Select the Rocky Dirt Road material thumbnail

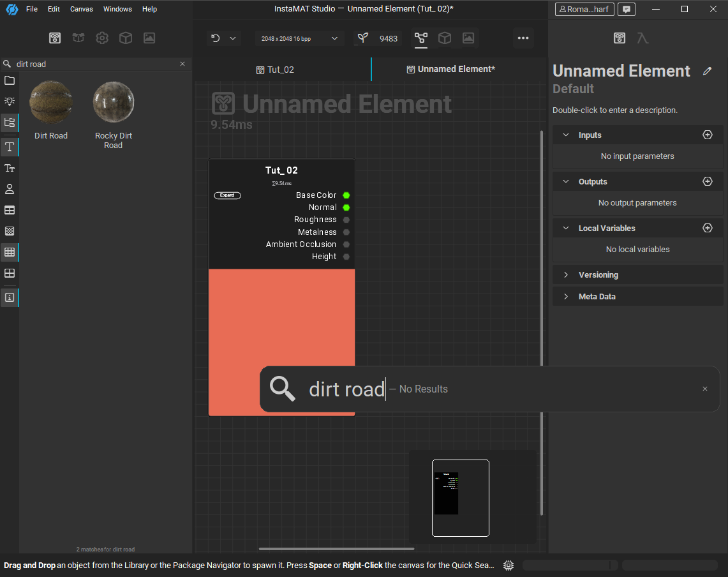[x=114, y=102]
